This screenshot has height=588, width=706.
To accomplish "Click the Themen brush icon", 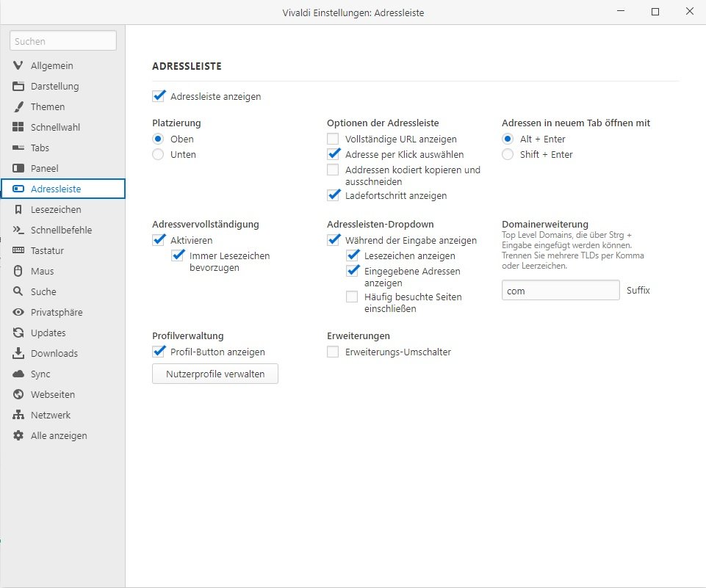I will [x=18, y=106].
